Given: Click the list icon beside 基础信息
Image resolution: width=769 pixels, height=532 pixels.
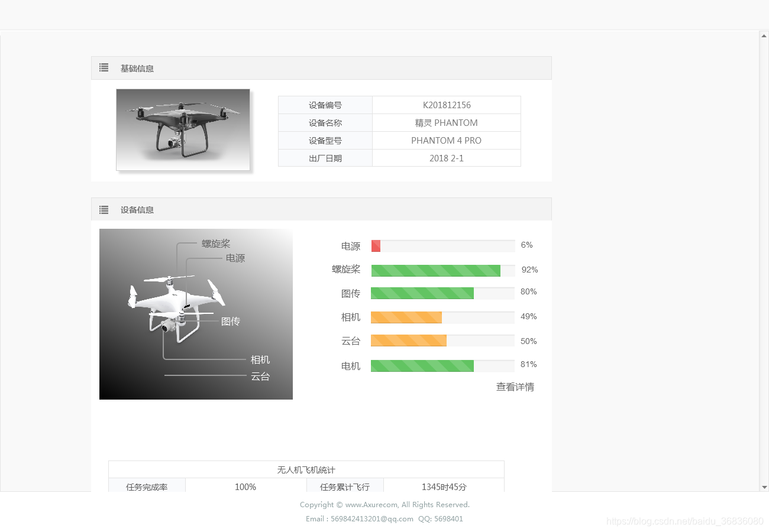Looking at the screenshot, I should coord(104,68).
